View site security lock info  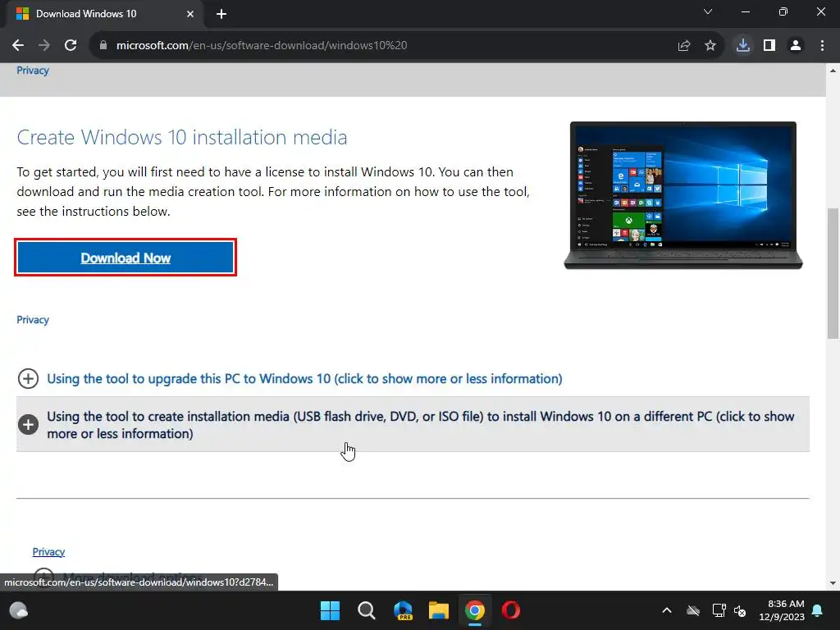(x=103, y=46)
